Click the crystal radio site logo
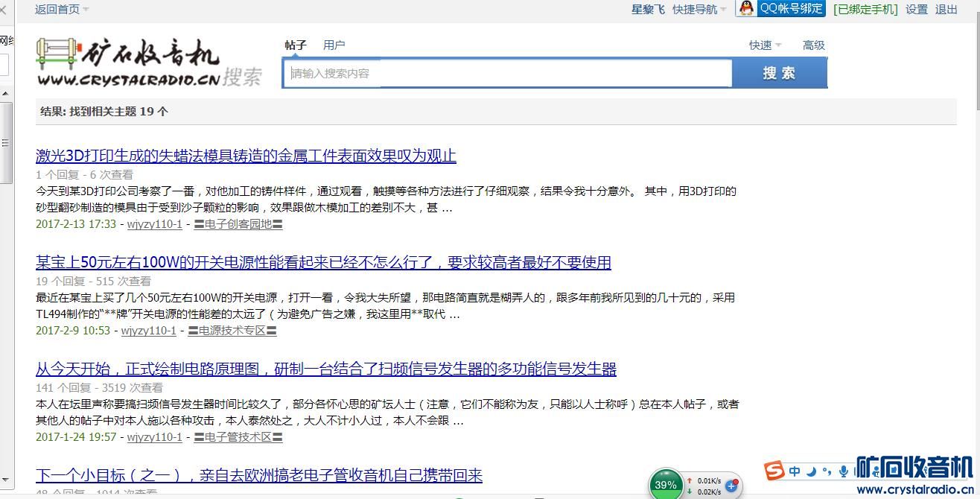 tap(128, 61)
